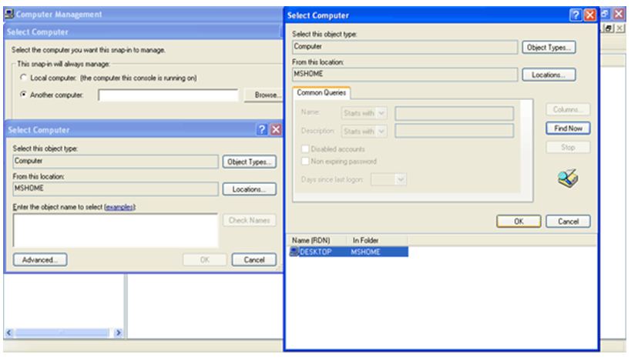641x364 pixels.
Task: Choose the Another computer radio option
Action: (23, 95)
